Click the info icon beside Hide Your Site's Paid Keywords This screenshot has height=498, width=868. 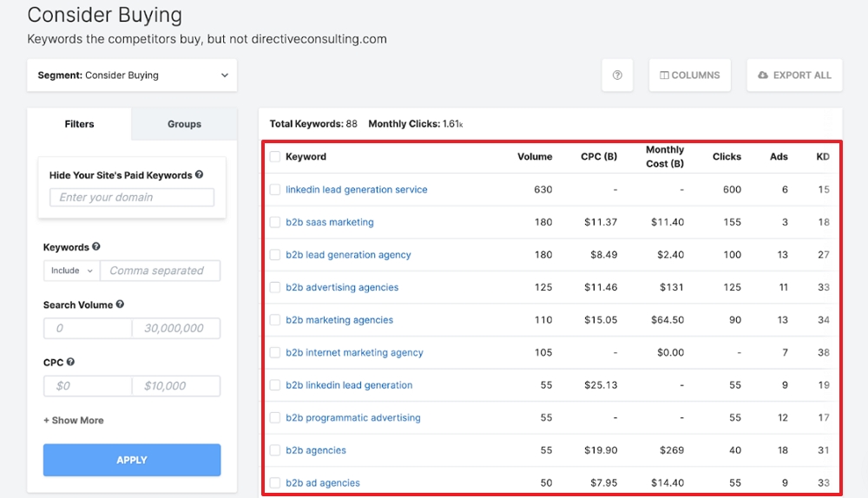point(200,175)
